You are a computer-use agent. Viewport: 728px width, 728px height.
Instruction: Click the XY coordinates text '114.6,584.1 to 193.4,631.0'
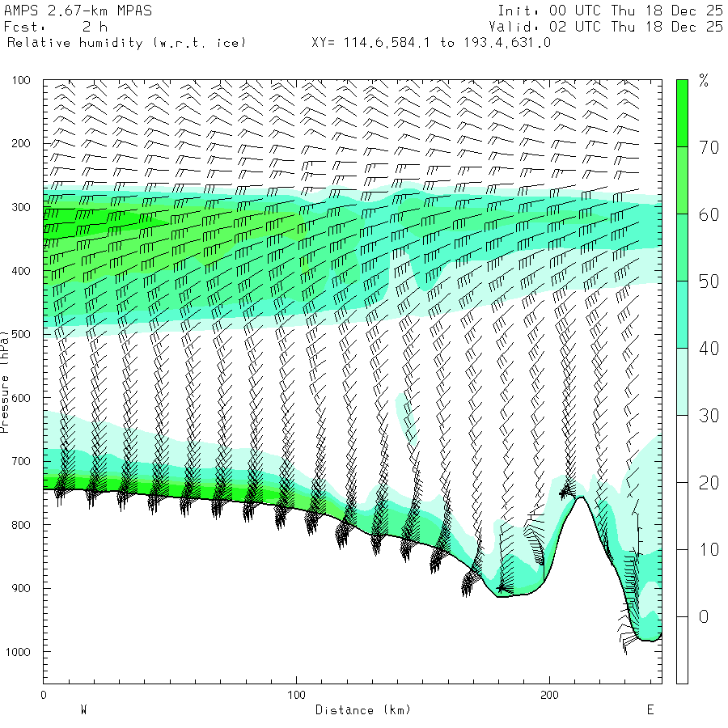point(447,43)
